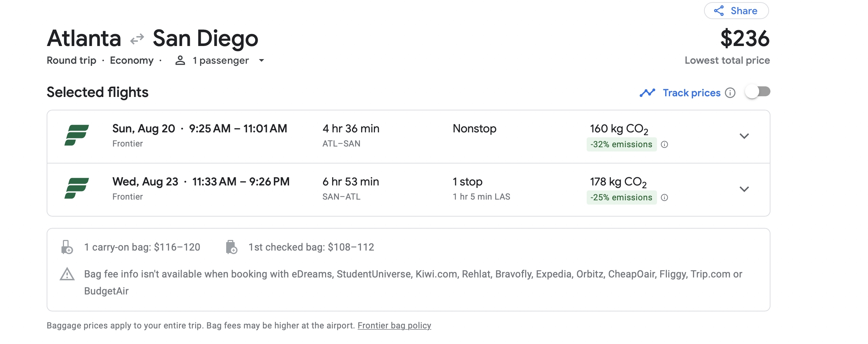The image size is (868, 344).
Task: Expand the Wed, Aug 23 flight details
Action: (744, 189)
